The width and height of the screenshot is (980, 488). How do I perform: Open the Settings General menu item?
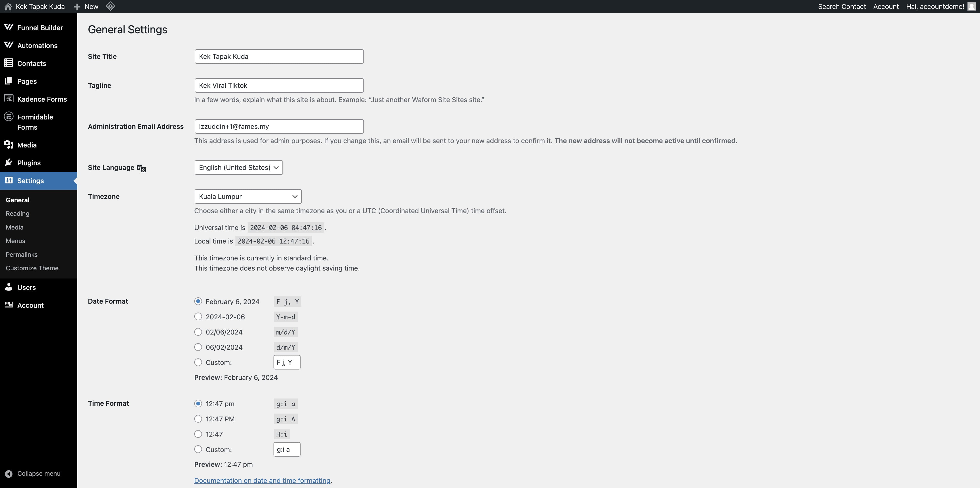[17, 200]
